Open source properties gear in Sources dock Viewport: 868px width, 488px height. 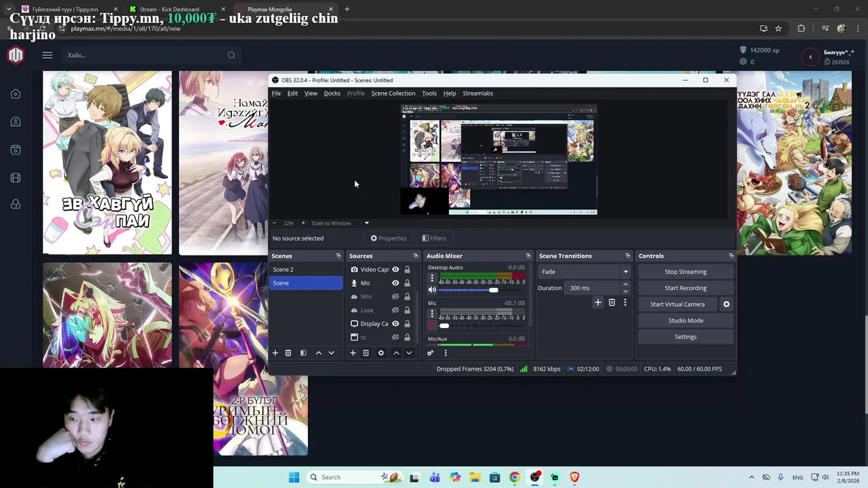click(381, 353)
